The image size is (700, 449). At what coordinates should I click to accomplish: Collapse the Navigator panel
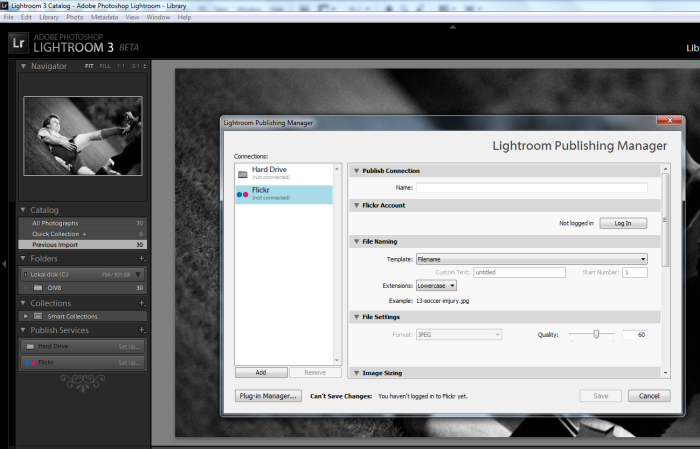pyautogui.click(x=23, y=66)
